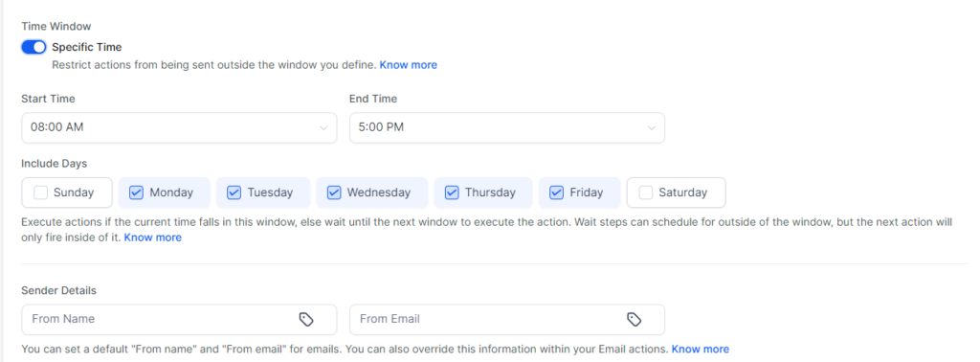Focus the From Email input field
Viewport: 980px width, 362px height.
(507, 320)
